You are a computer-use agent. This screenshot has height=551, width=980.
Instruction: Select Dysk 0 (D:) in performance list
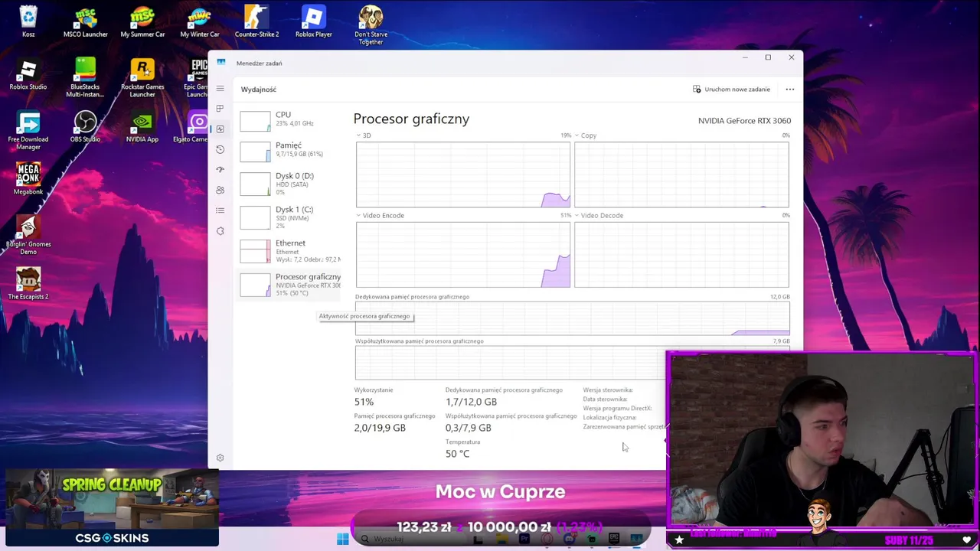pyautogui.click(x=290, y=183)
